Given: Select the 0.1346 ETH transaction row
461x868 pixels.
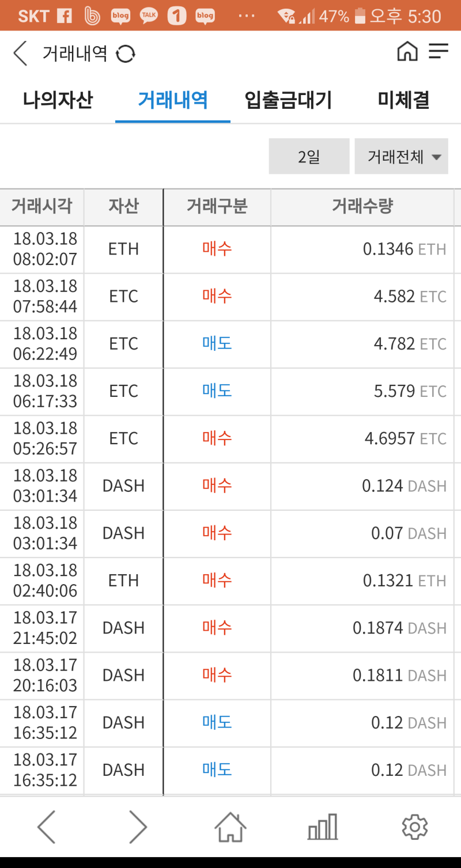Looking at the screenshot, I should [x=231, y=249].
